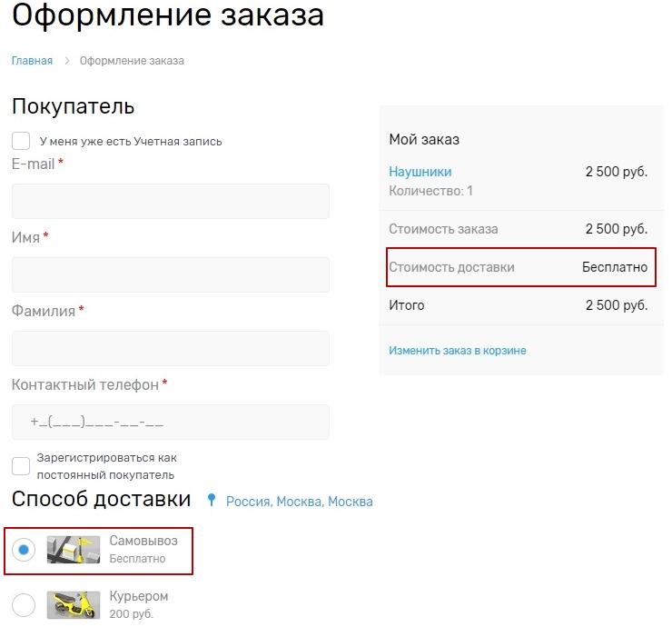This screenshot has width=672, height=627.
Task: Open the 'Наушники' product link
Action: point(420,172)
